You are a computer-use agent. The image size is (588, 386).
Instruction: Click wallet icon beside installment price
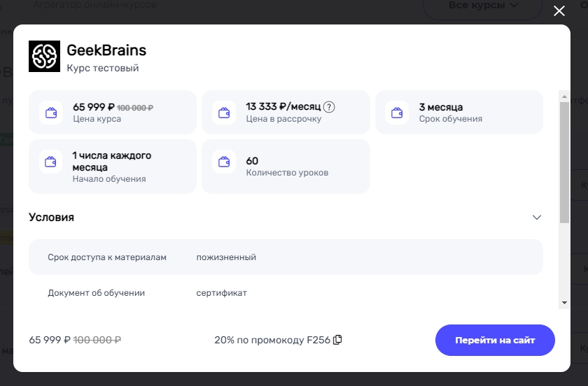(x=224, y=112)
